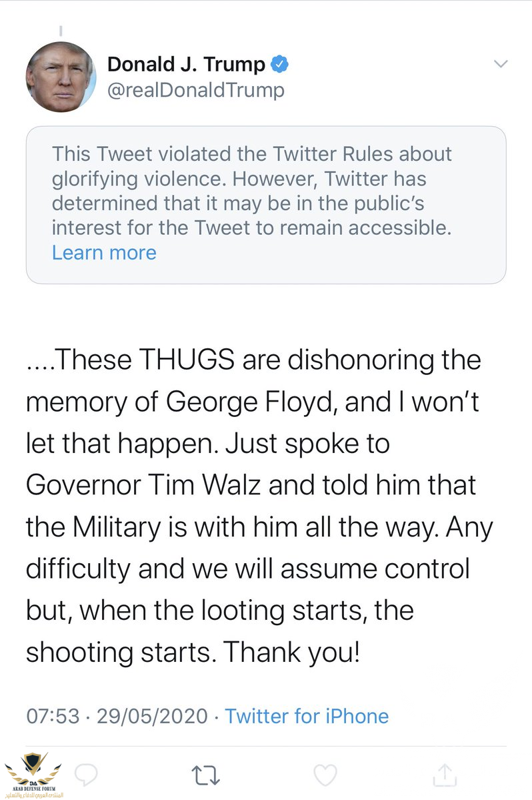This screenshot has height=800, width=532.
Task: Retweet this tweet using the arrows icon
Action: (205, 775)
